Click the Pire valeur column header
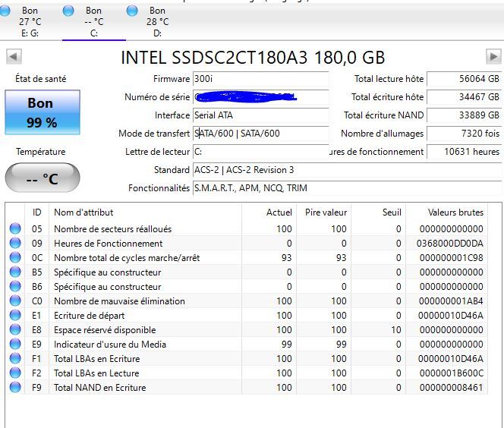The height and width of the screenshot is (428, 504). tap(323, 212)
